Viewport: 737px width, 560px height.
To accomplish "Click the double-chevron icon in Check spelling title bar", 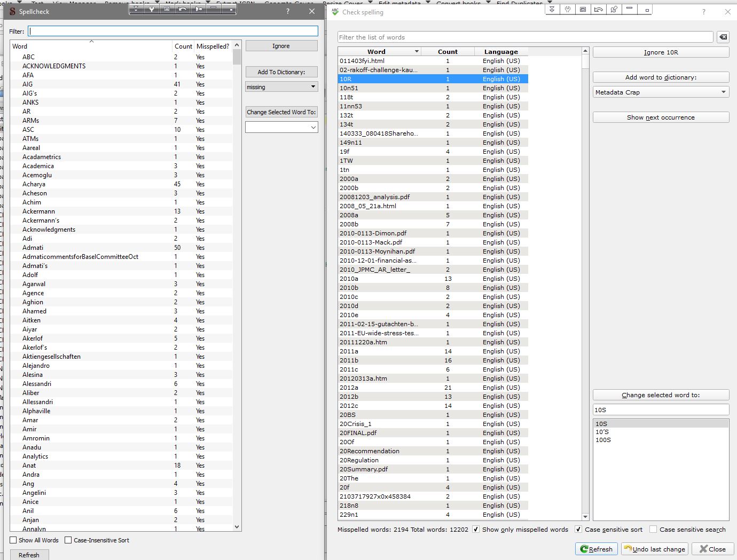I will 552,9.
